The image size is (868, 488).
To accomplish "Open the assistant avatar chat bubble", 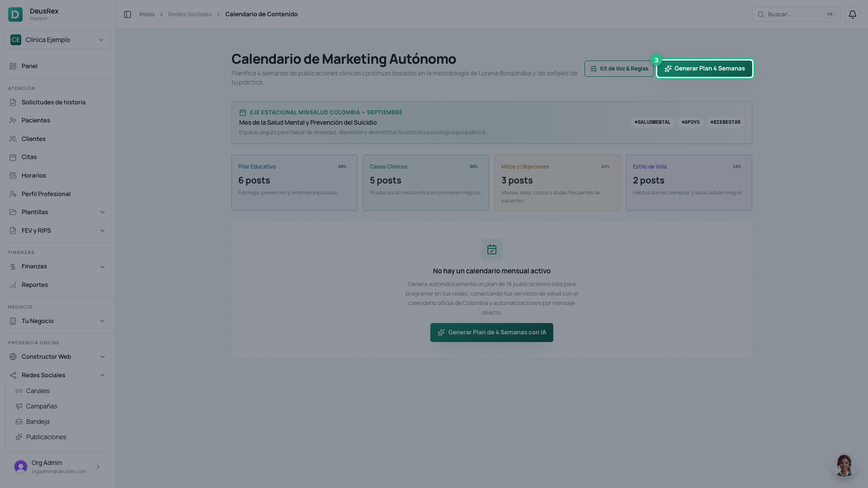I will point(844,465).
